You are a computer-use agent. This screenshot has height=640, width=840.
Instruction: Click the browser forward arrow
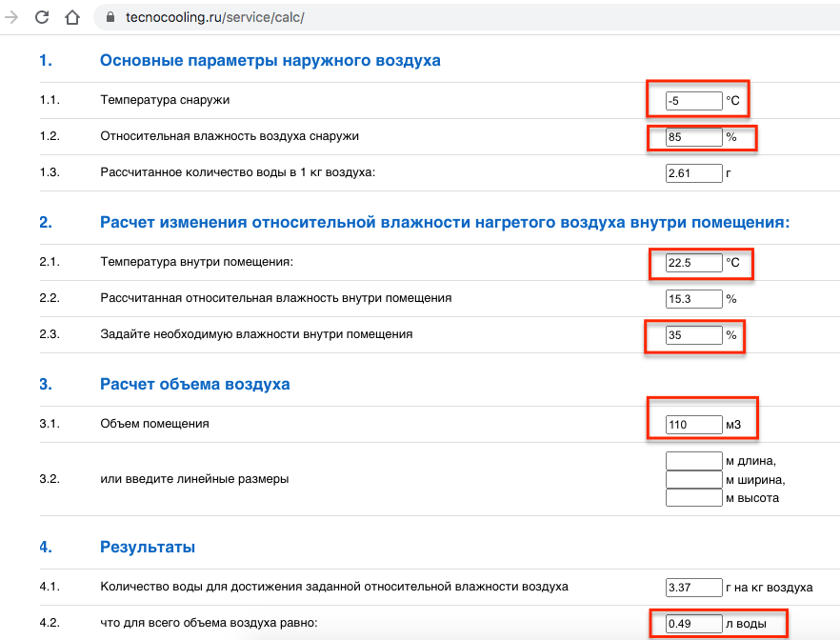[x=11, y=17]
